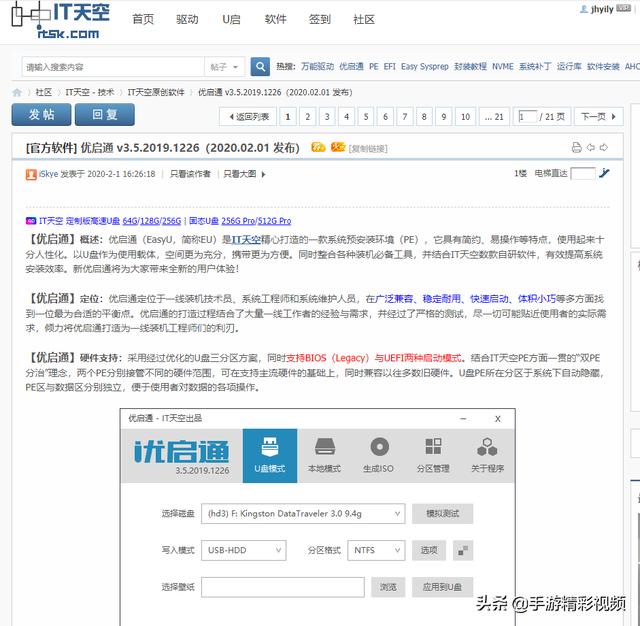Viewport: 640px width, 626px height.
Task: Minimize the 优启通 window
Action: click(463, 418)
